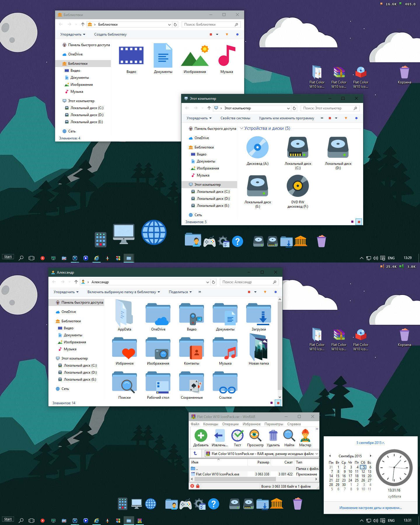Screen dimensions: 420x525
Task: Switch to details view in Этот компьютер window
Action: click(352, 222)
